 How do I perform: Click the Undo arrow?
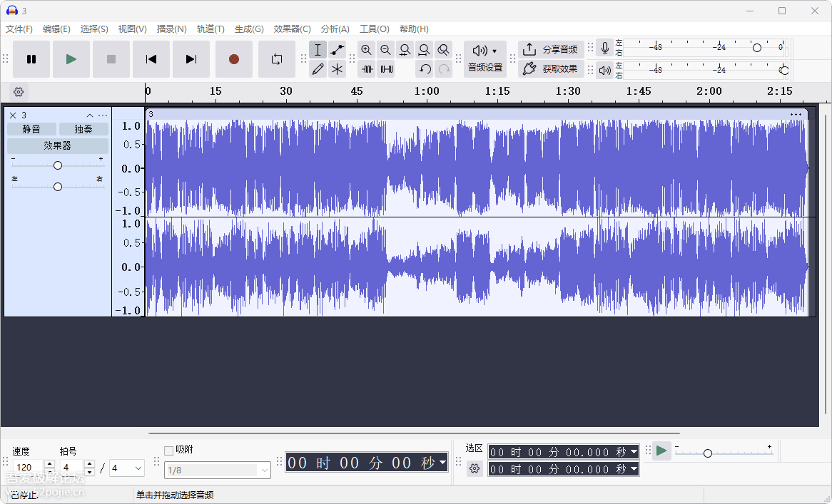point(425,69)
